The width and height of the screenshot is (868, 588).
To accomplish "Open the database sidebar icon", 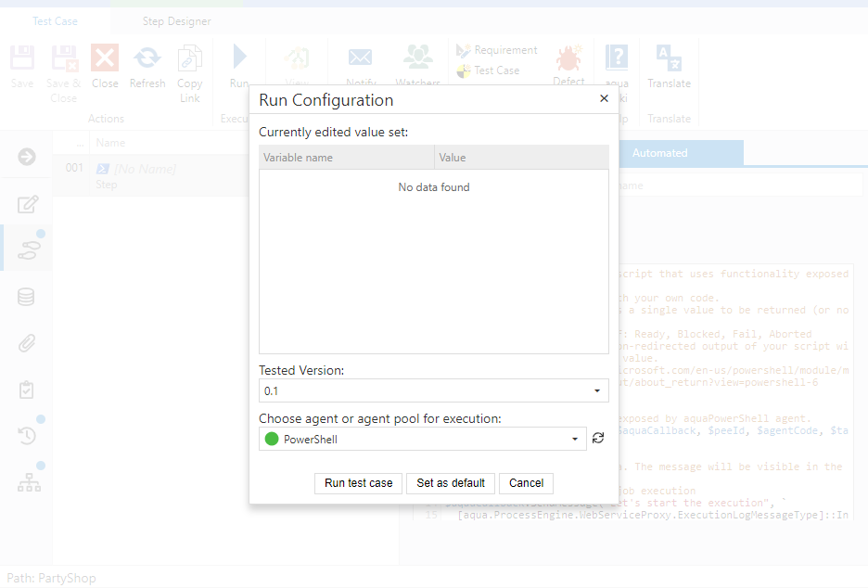I will coord(27,298).
